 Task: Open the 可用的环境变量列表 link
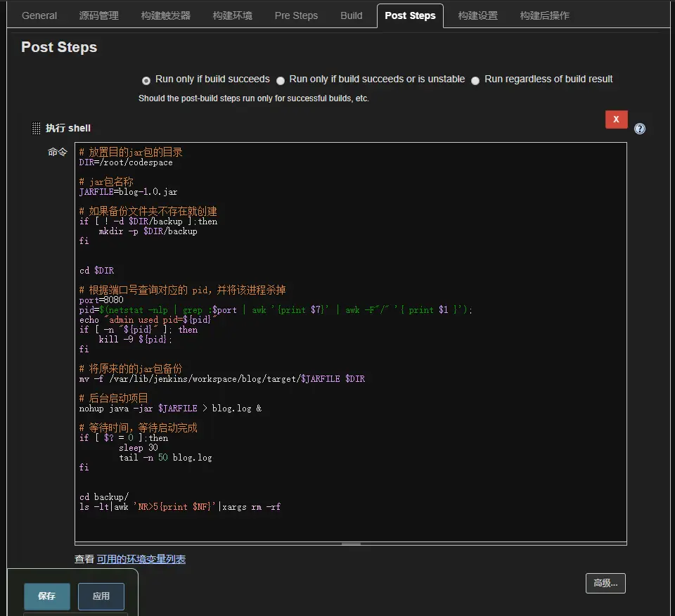(141, 559)
